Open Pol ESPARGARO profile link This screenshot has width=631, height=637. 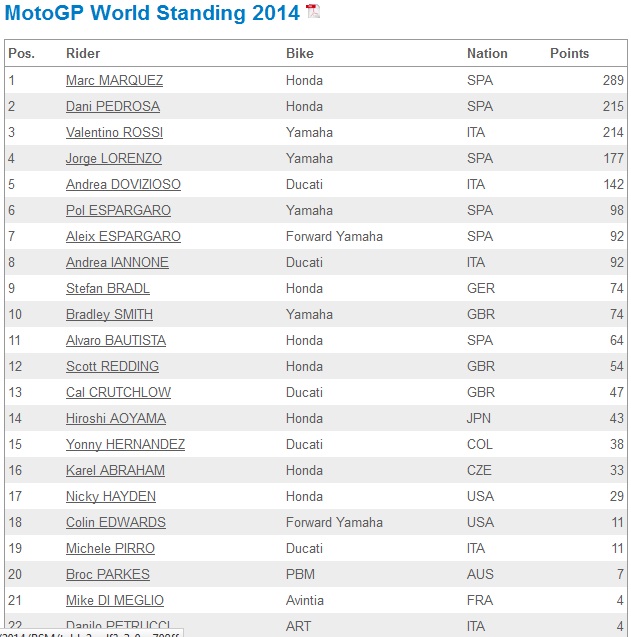click(x=118, y=210)
